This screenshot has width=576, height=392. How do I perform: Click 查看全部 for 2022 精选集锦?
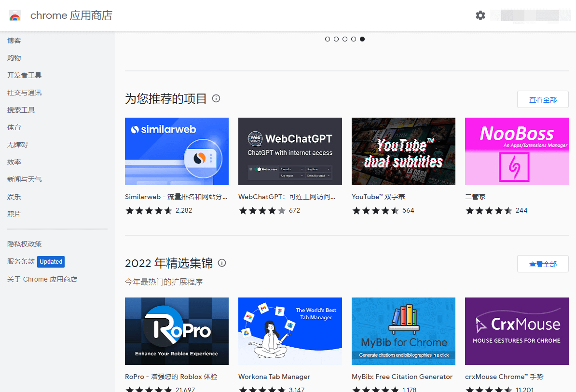pos(542,264)
